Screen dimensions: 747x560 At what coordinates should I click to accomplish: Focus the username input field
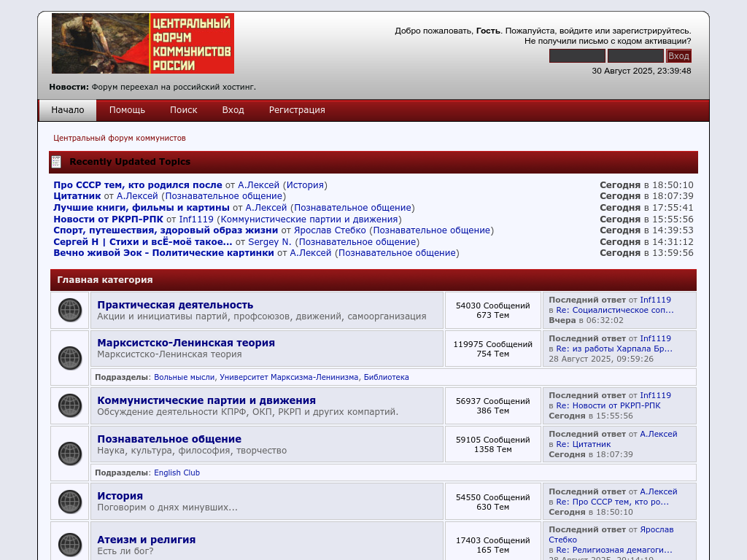(x=577, y=56)
